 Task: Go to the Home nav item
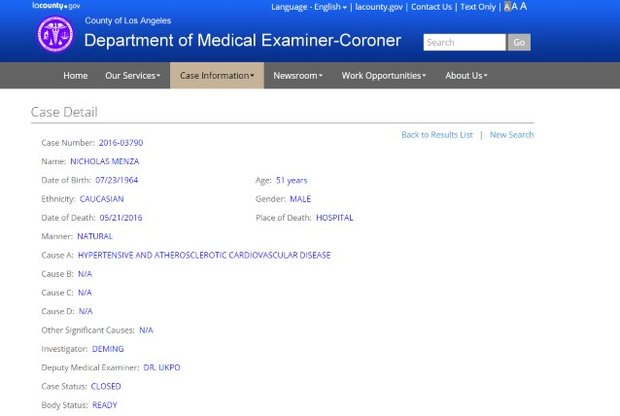(x=76, y=76)
